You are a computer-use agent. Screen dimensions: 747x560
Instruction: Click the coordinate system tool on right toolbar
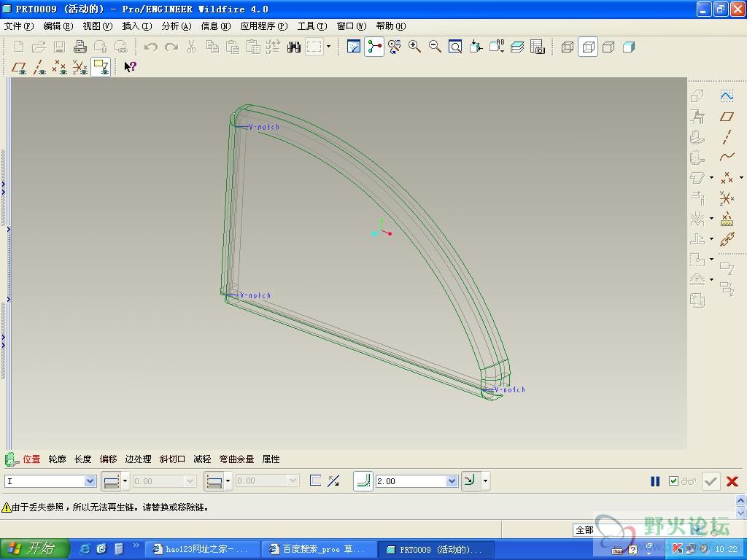[x=727, y=198]
